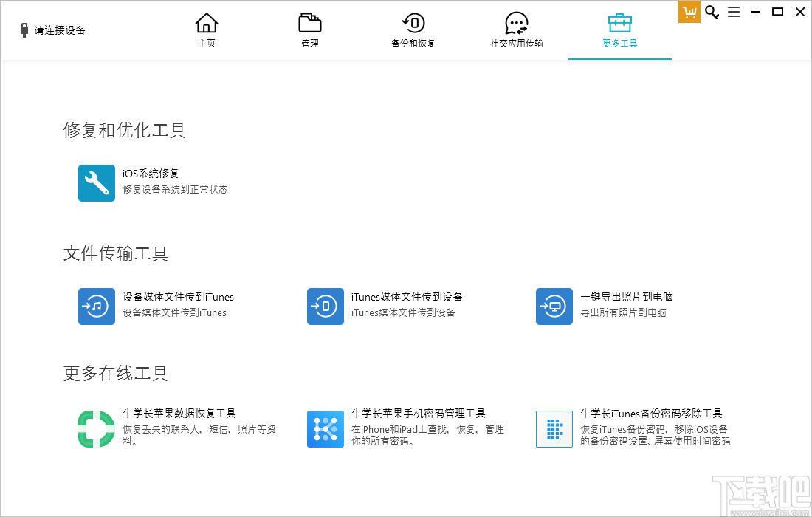Open the 牛学长iTunes备份密码移除工具 grid icon
Screen dimensions: 812x517
[554, 429]
